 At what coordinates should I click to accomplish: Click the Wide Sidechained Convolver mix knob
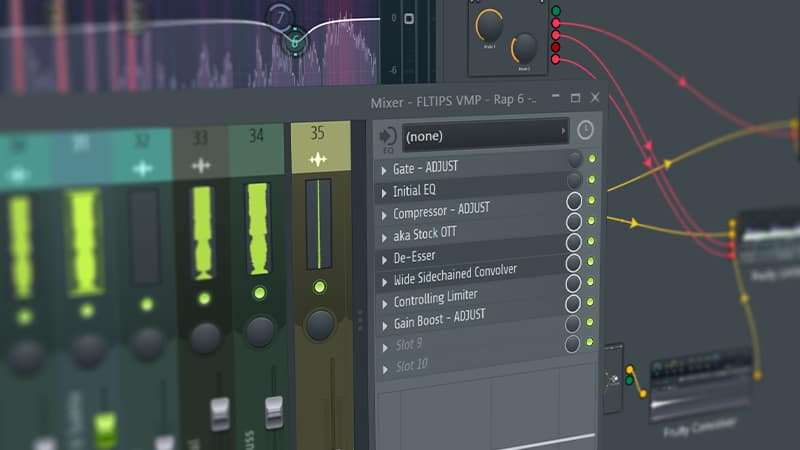tap(573, 263)
